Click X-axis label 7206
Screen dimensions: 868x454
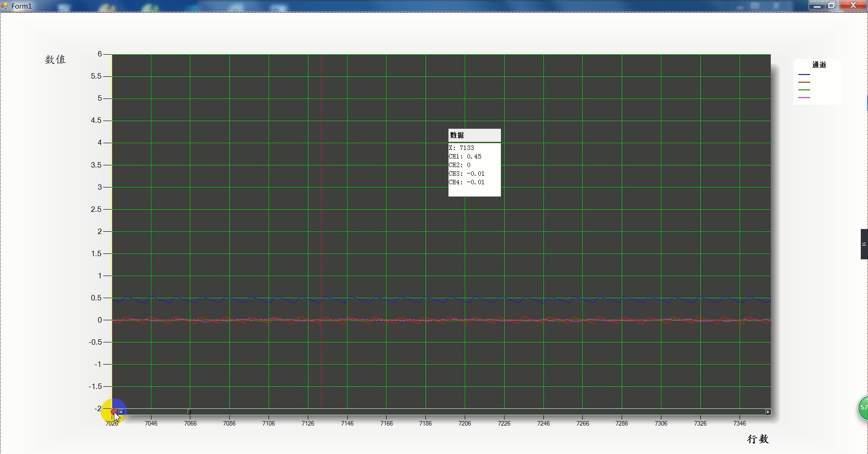pyautogui.click(x=465, y=423)
